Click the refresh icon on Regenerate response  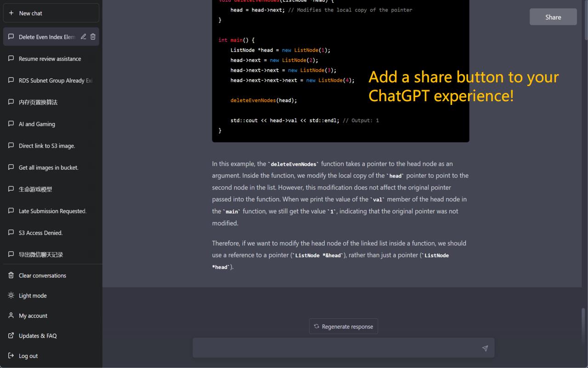pos(317,326)
